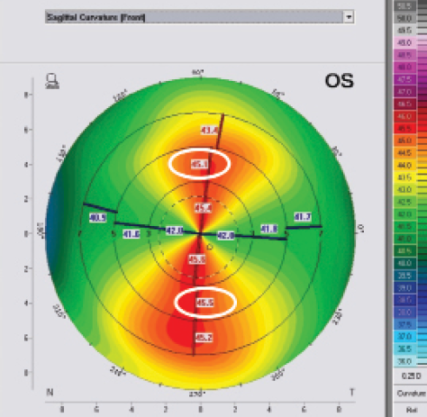Click the N nasal marker below the map
Image resolution: width=427 pixels, height=417 pixels.
pos(50,393)
